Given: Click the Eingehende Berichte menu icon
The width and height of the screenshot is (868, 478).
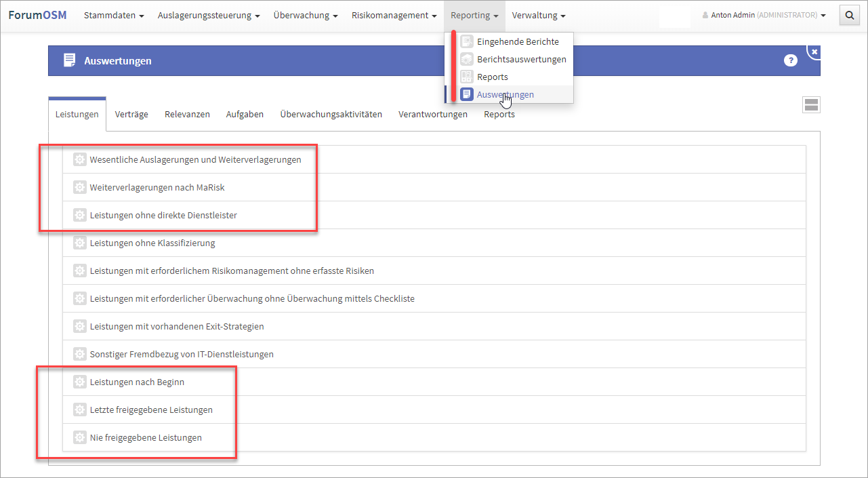Looking at the screenshot, I should click(x=466, y=42).
